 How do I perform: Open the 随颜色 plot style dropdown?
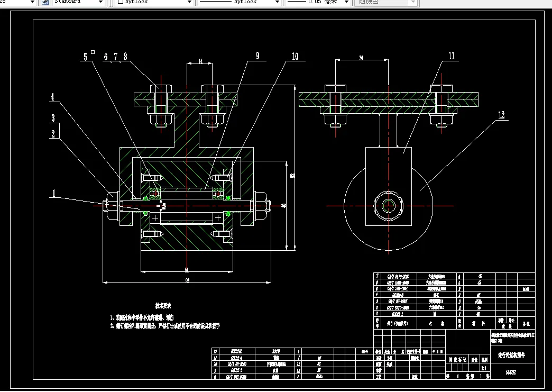pos(413,2)
